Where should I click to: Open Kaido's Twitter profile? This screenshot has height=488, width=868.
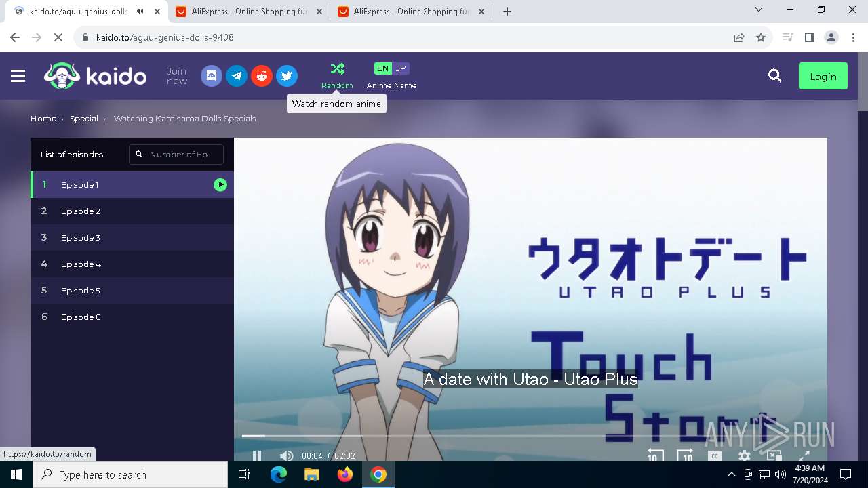tap(287, 76)
